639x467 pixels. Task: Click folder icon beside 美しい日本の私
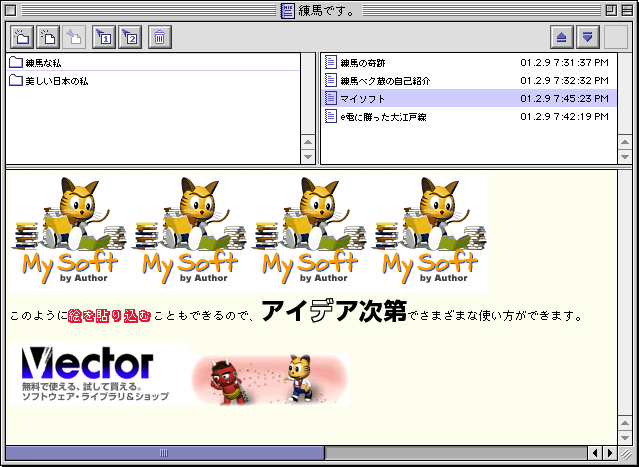(15, 80)
